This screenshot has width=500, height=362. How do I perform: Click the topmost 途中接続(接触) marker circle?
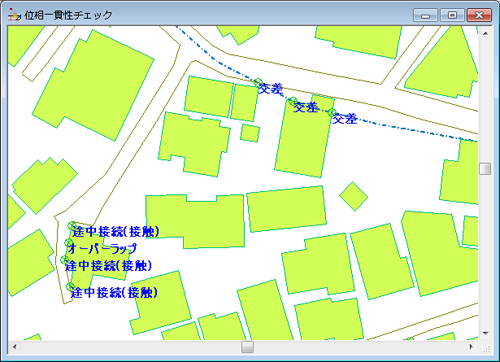(72, 226)
